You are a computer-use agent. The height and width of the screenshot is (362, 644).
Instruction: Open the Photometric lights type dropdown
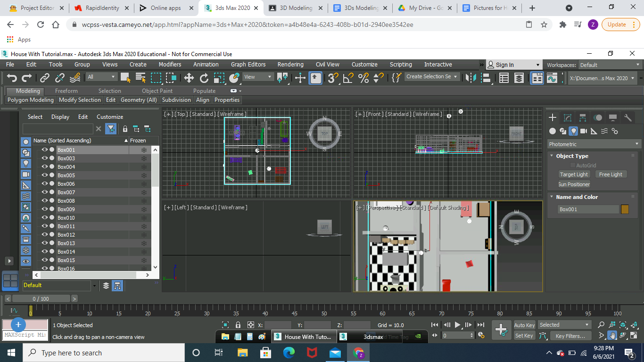tap(594, 144)
